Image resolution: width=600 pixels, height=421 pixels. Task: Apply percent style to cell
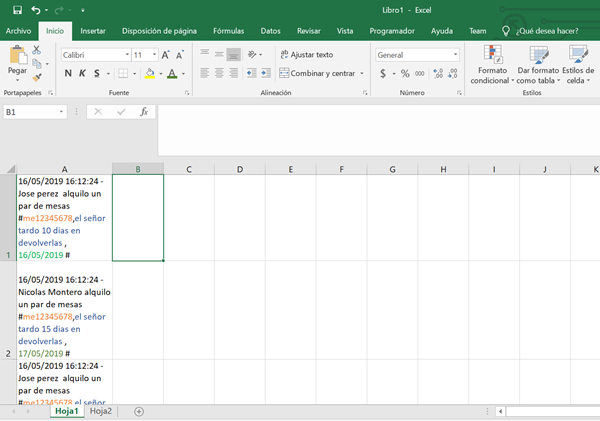coord(405,73)
